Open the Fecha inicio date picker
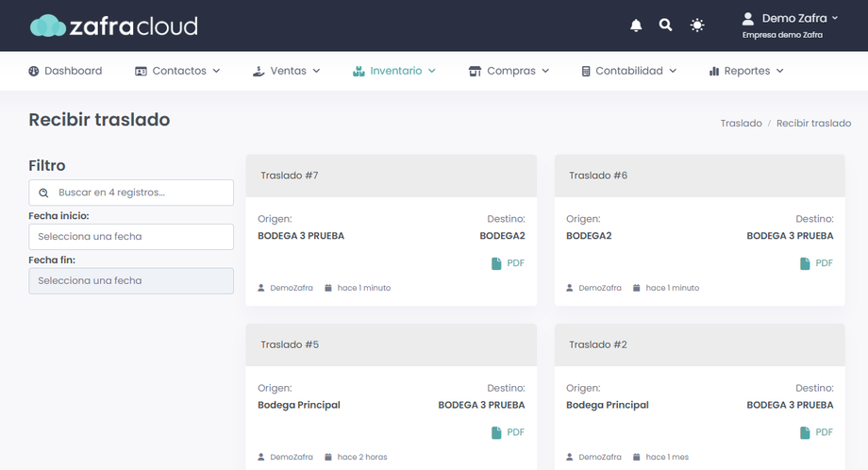This screenshot has width=868, height=470. pos(131,236)
